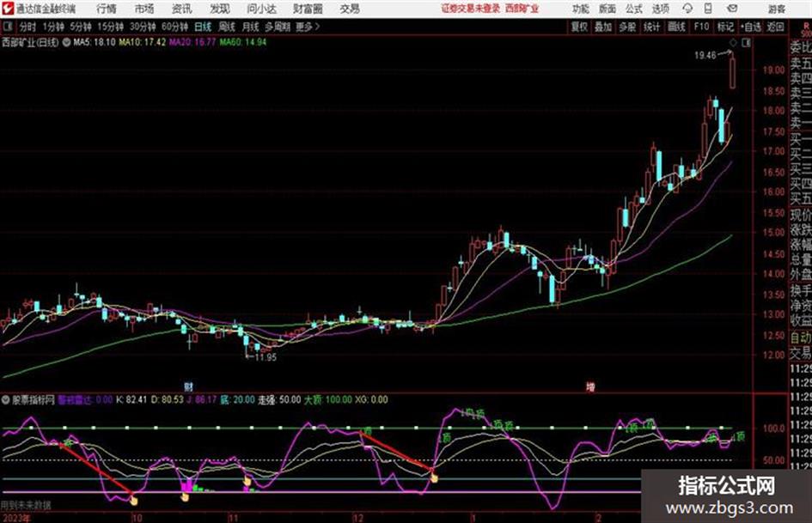The image size is (812, 523).
Task: Switch to the 5分钟 period tab
Action: pos(81,27)
